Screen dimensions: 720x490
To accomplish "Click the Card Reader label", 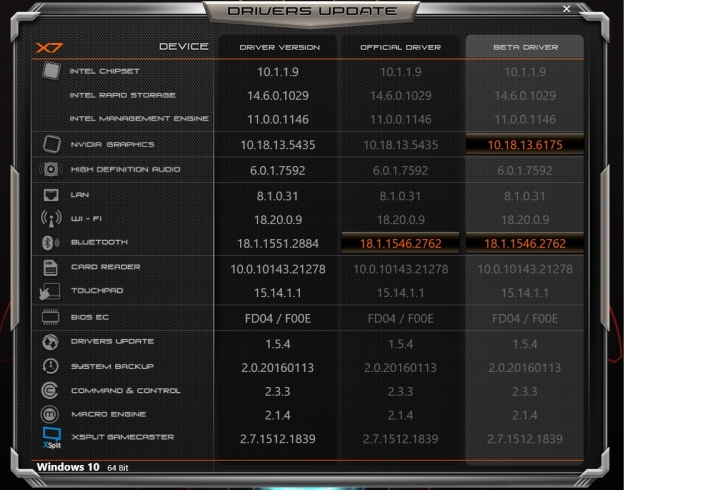I will [x=106, y=267].
